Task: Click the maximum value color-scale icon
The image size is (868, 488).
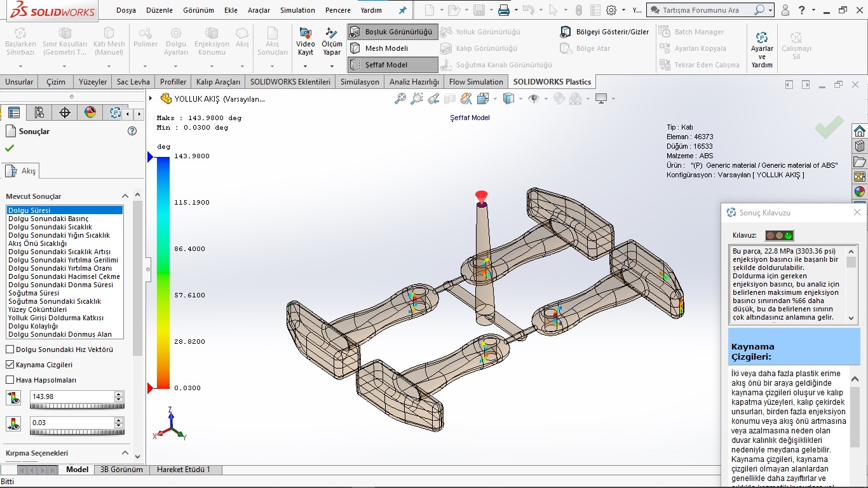Action: pyautogui.click(x=13, y=398)
